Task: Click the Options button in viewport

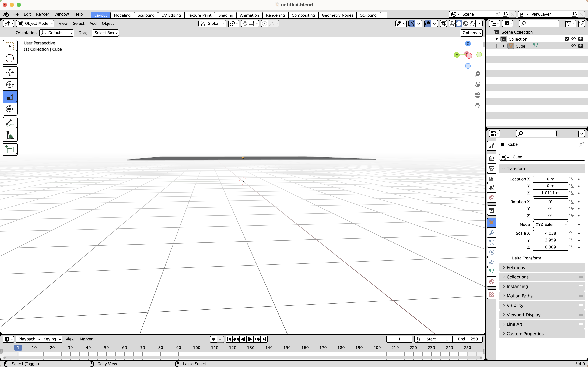Action: coord(471,33)
